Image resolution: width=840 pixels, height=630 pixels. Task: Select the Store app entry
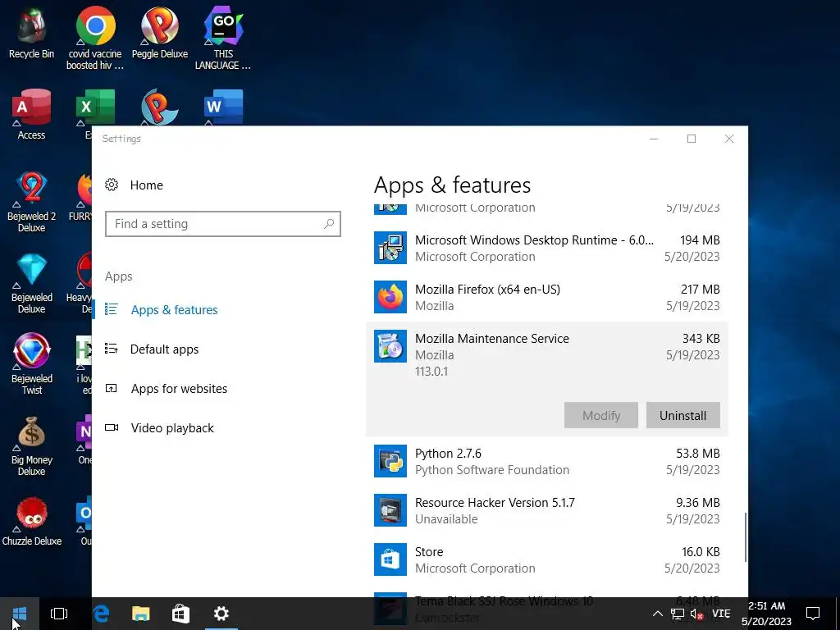point(547,559)
